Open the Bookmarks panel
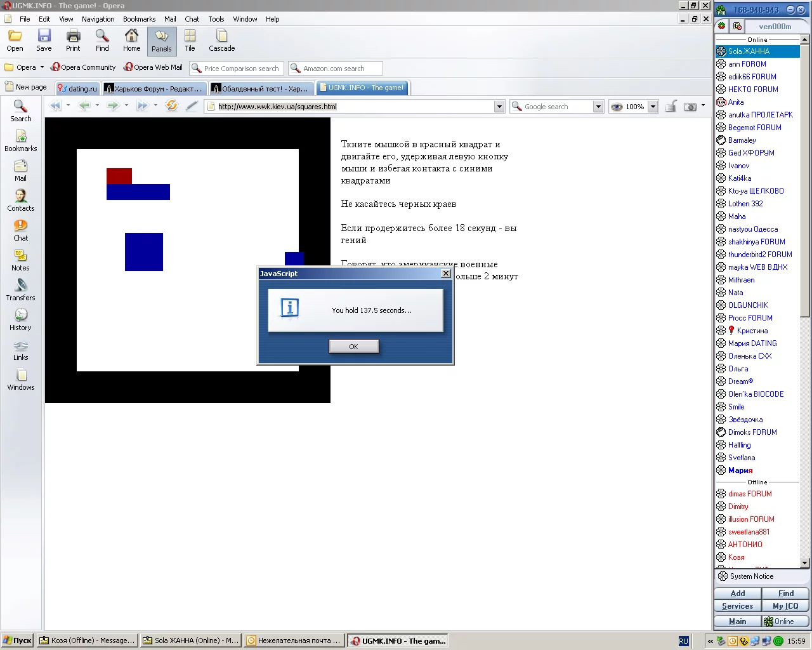 point(21,141)
